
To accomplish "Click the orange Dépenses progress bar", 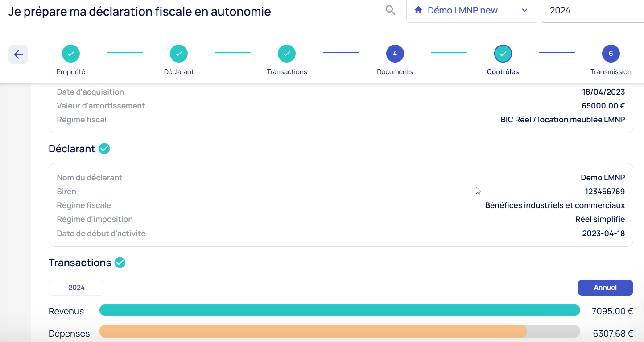I will [313, 331].
